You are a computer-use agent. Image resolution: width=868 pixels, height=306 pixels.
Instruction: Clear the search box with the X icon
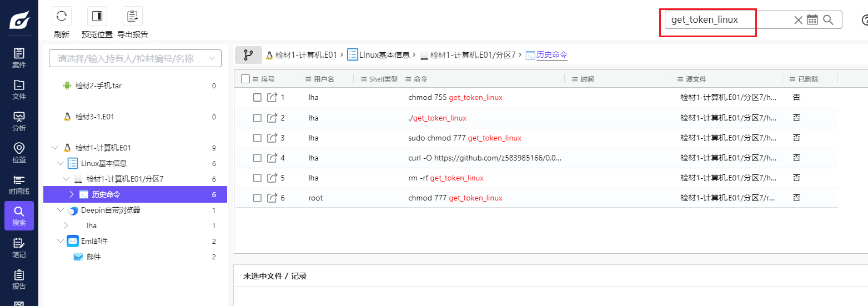[x=798, y=20]
